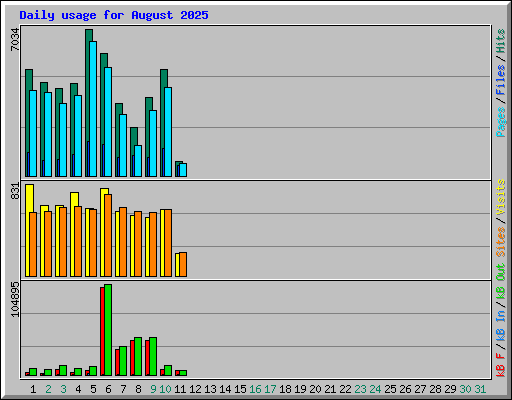Click the 104895 y-axis scale label
This screenshot has height=400, width=512.
(x=15, y=299)
